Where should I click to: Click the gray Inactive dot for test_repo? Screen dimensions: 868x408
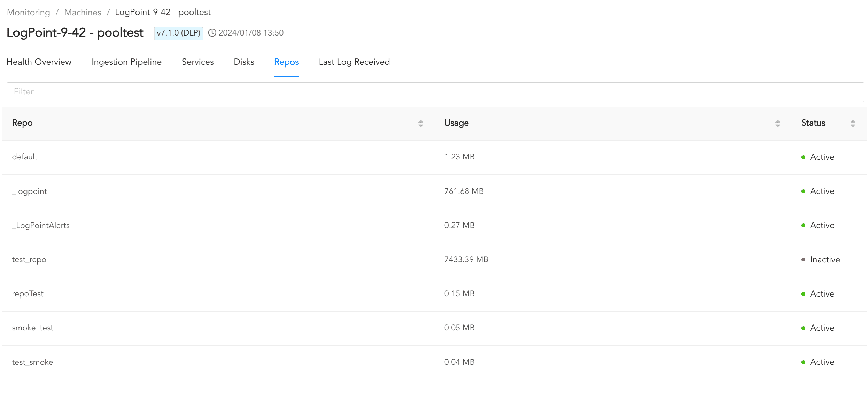tap(803, 260)
